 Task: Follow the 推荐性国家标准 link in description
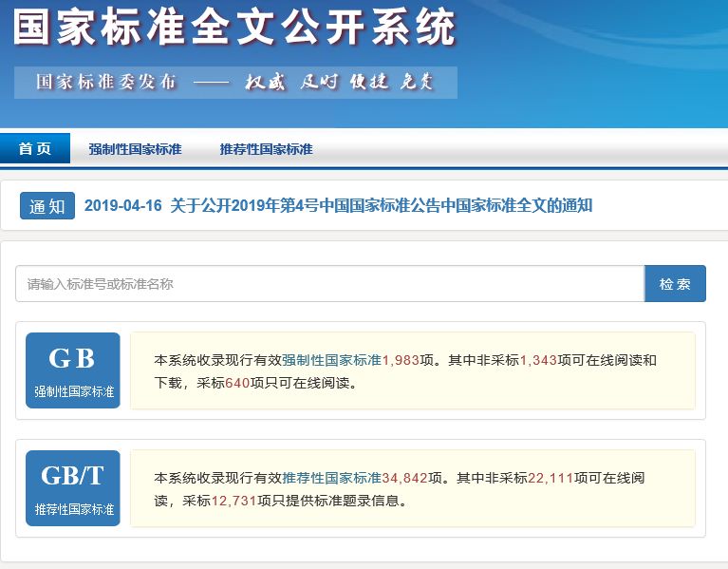tap(331, 478)
